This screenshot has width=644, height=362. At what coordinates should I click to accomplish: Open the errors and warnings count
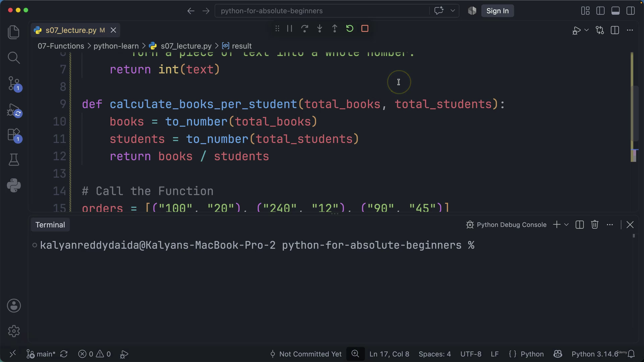coord(94,354)
